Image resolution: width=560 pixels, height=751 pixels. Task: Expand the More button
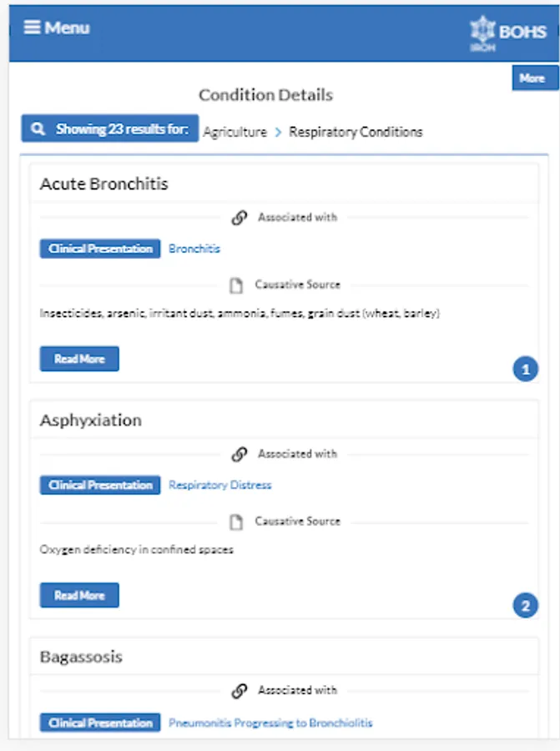click(x=532, y=78)
